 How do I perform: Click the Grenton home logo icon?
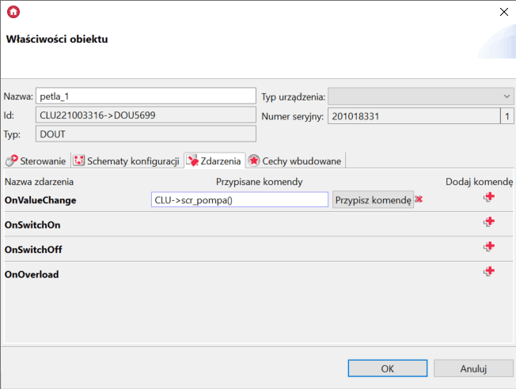(x=13, y=12)
